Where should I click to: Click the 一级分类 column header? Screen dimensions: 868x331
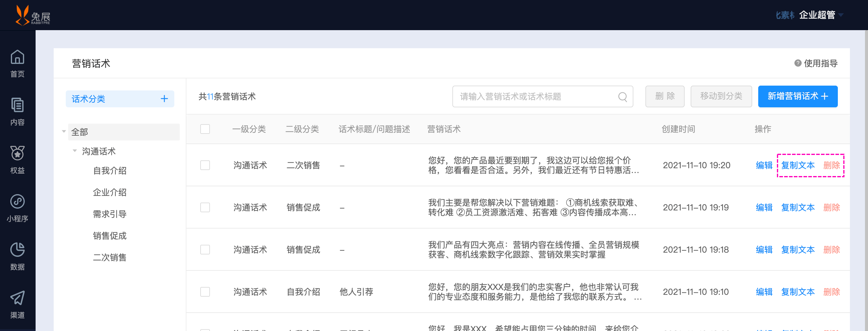click(249, 129)
